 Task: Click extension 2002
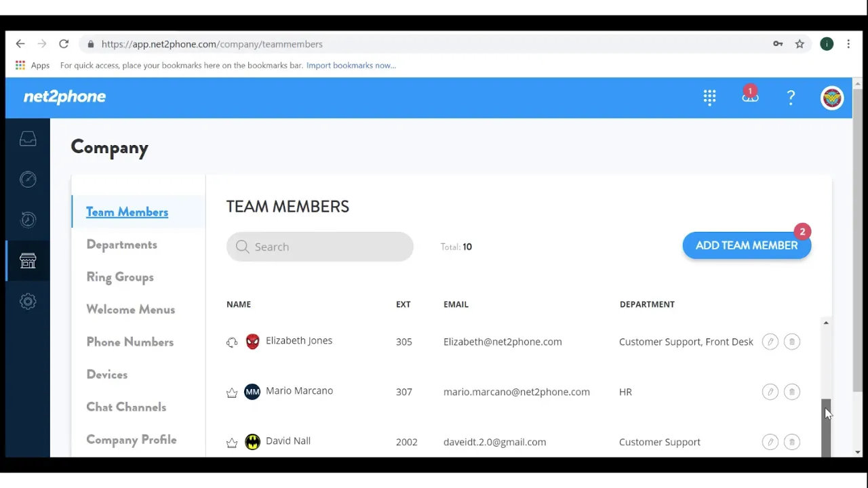coord(407,442)
